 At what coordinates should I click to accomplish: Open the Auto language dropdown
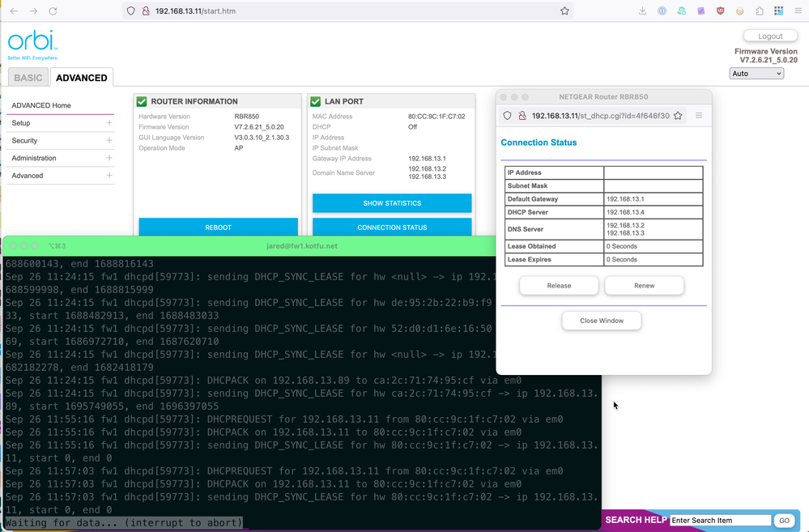(756, 74)
